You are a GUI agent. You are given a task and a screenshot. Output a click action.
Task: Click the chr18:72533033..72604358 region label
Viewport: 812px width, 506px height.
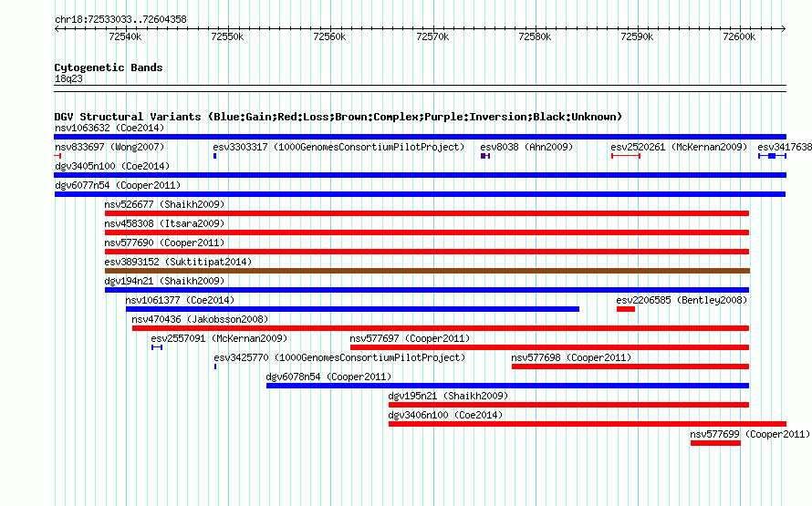click(x=120, y=20)
